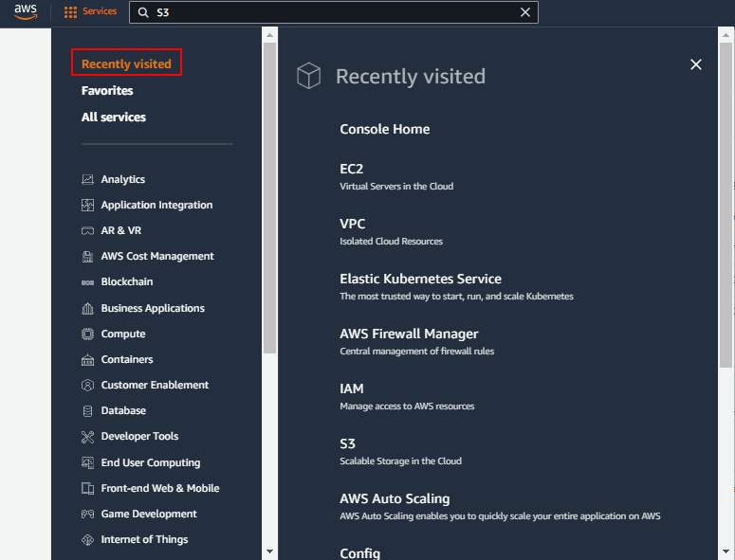Focus the search field containing S3
The height and width of the screenshot is (560, 735).
[x=333, y=12]
